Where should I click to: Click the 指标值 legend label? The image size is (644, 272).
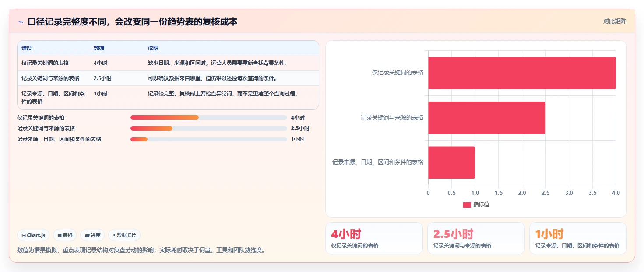[x=481, y=205]
